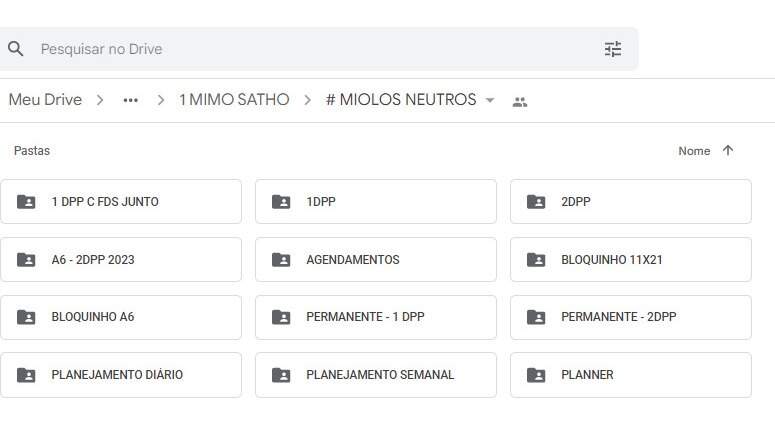
Task: Click the search magnifier icon
Action: (x=15, y=49)
